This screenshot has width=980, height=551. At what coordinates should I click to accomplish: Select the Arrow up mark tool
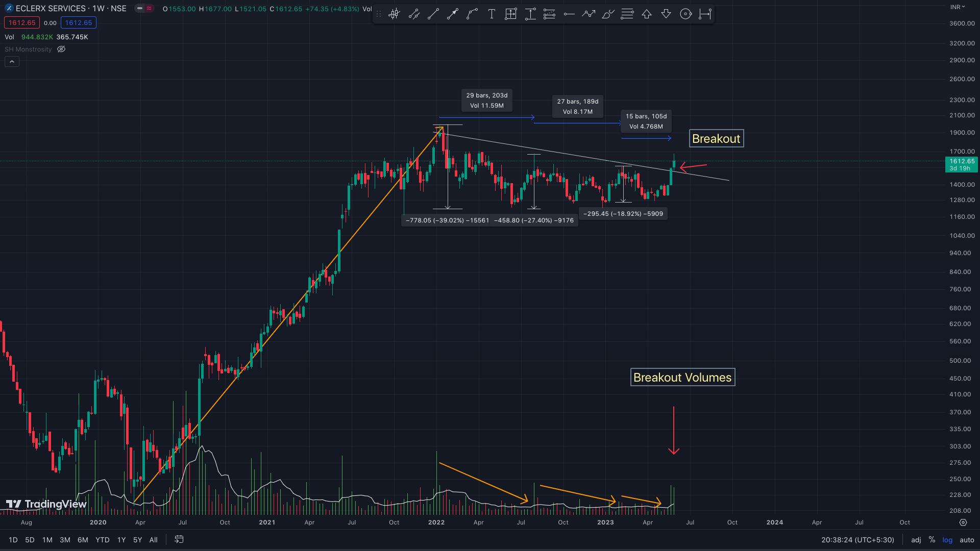[647, 14]
